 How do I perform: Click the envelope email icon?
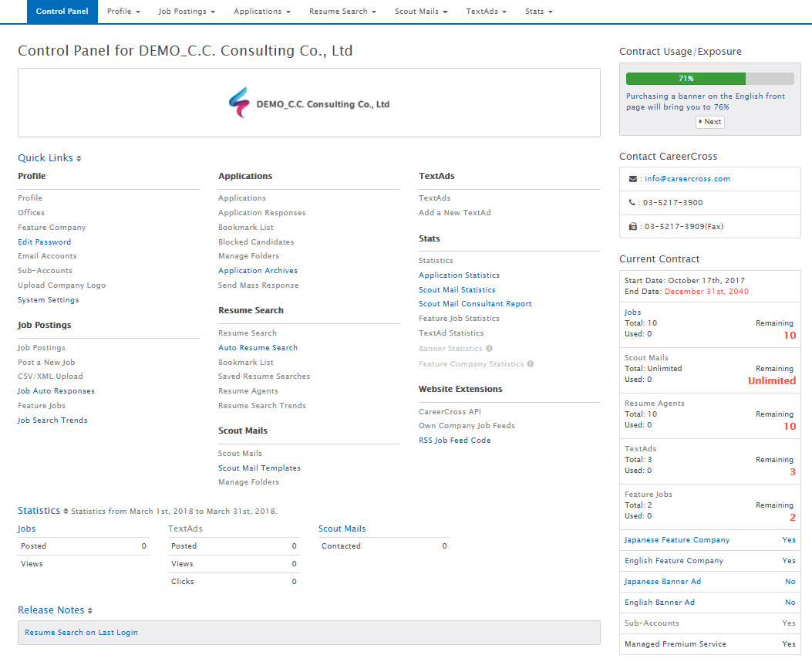point(633,179)
